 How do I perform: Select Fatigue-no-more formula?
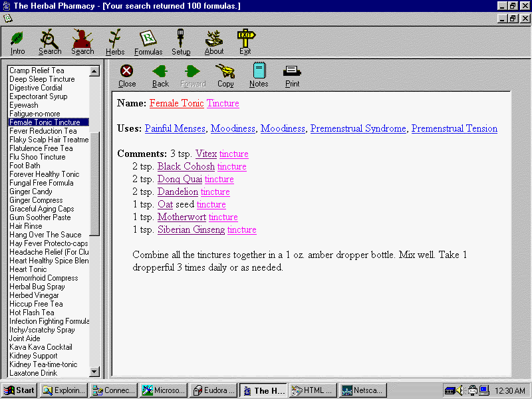coord(49,114)
